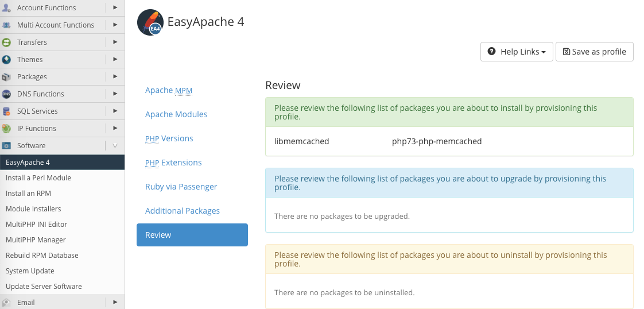
Task: Open Install an RPM sidebar link
Action: coord(28,193)
